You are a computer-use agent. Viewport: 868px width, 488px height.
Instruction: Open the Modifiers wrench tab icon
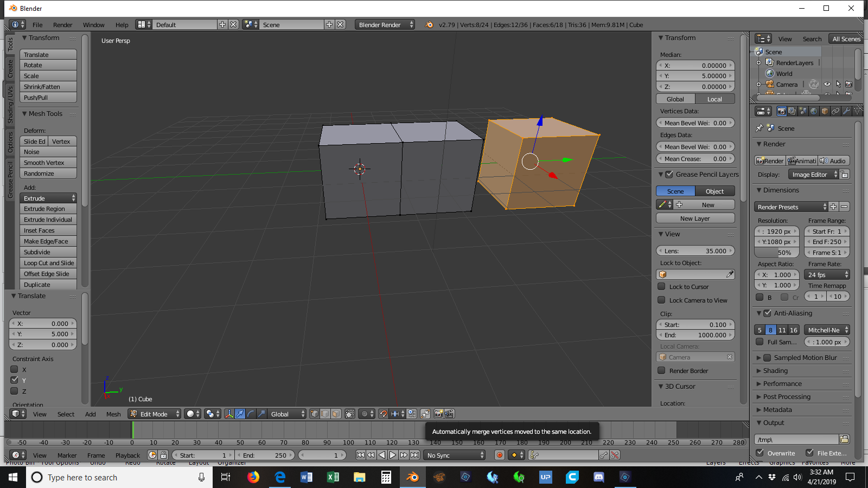846,111
